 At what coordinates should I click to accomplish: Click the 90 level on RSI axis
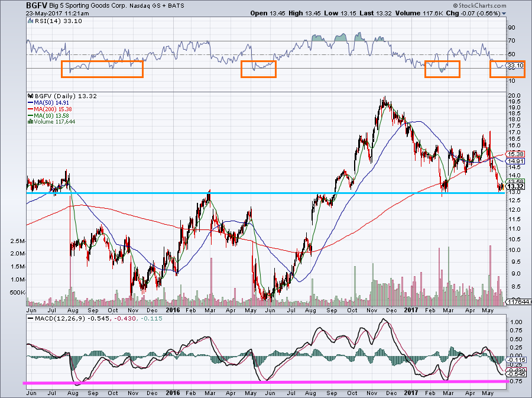click(x=512, y=27)
